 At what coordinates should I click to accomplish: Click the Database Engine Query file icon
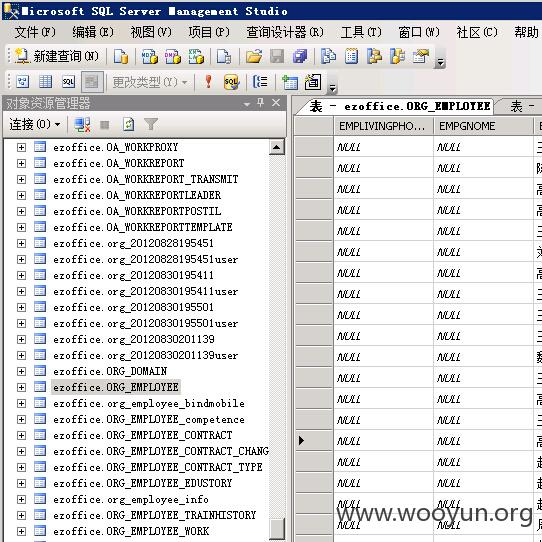tap(121, 56)
